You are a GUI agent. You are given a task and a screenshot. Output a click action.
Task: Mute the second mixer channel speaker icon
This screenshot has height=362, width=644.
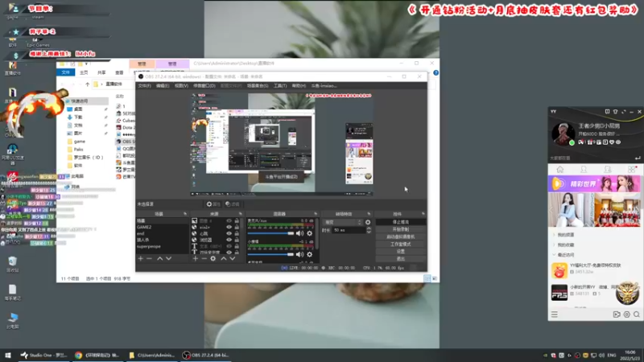[x=299, y=254]
